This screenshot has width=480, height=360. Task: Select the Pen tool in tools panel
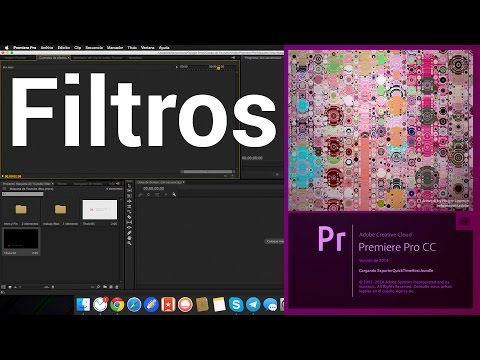tap(129, 233)
